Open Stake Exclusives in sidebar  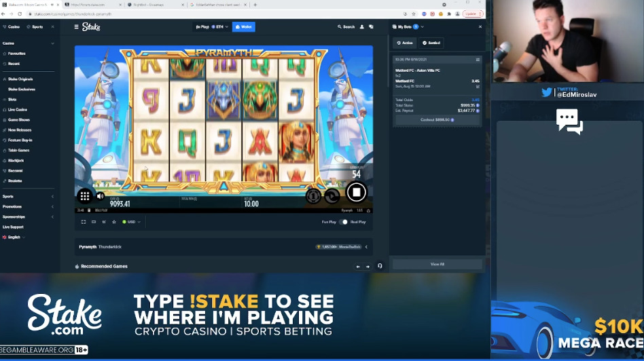coord(21,89)
